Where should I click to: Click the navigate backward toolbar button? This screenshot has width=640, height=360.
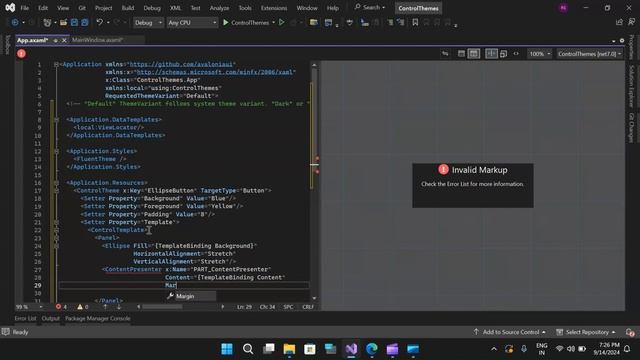pos(15,23)
